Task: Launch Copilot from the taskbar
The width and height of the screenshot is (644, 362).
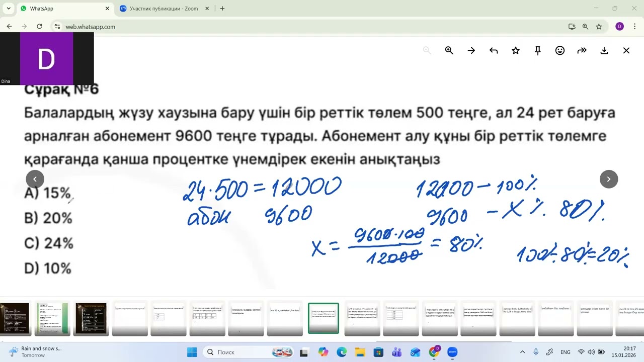Action: (323, 352)
